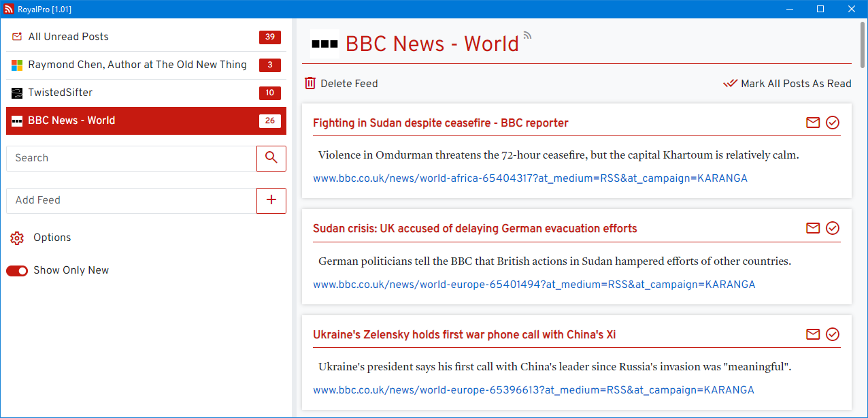
Task: Click the German politicians summary text
Action: click(554, 261)
